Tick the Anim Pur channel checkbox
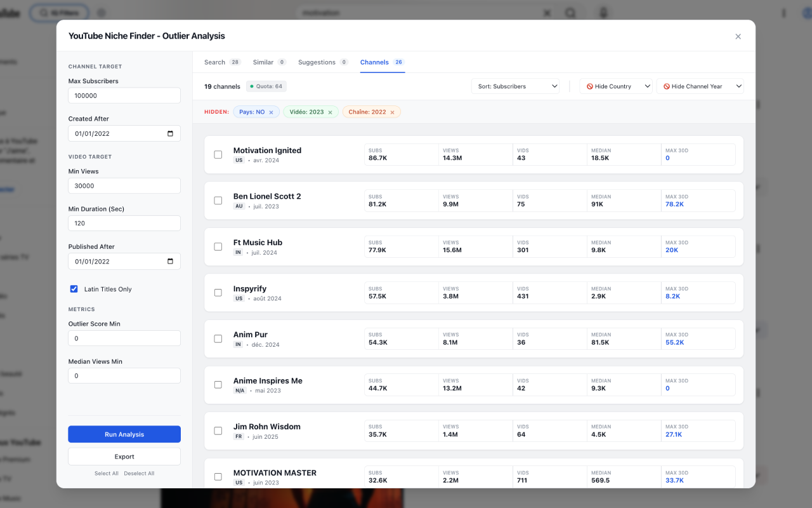Screen dimensions: 812x508 click(218, 338)
